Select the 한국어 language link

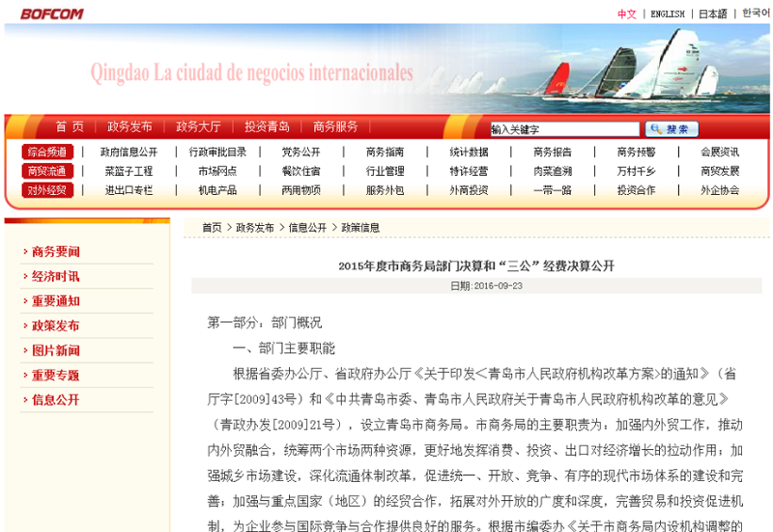point(755,14)
